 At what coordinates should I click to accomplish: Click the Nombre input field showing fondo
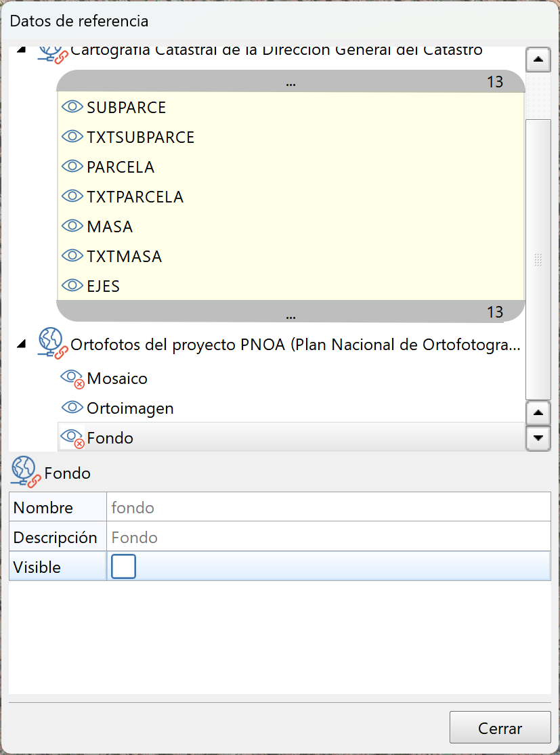click(x=271, y=507)
